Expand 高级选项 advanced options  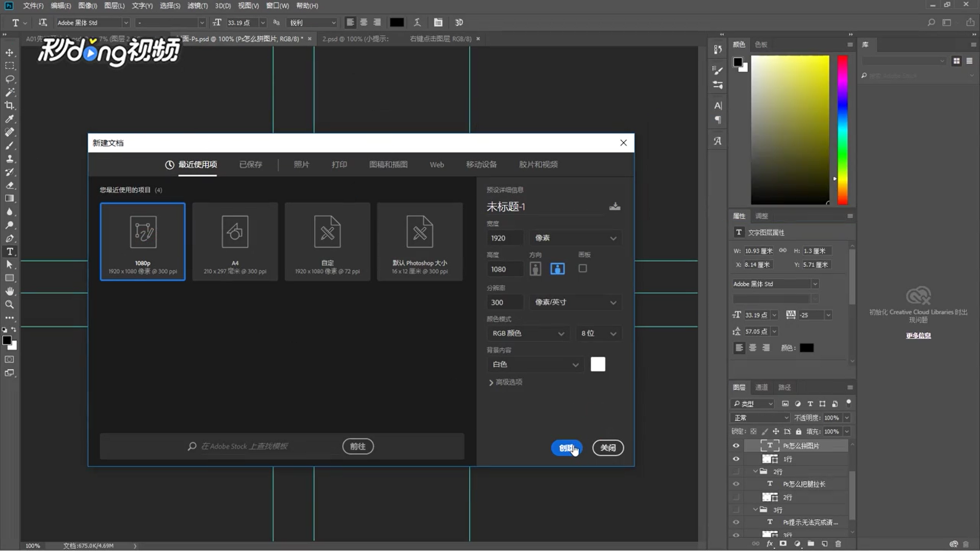pyautogui.click(x=505, y=382)
